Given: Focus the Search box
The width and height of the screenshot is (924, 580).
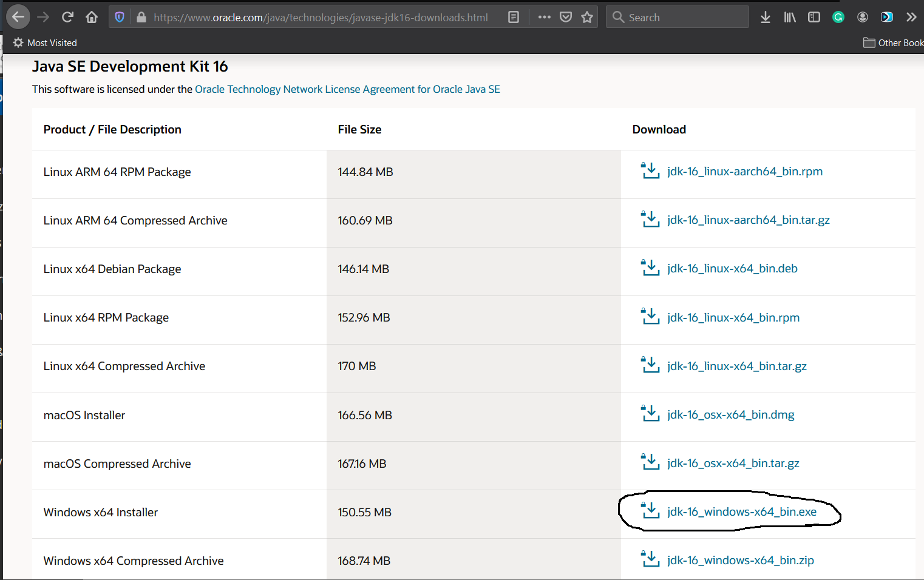Looking at the screenshot, I should point(678,17).
